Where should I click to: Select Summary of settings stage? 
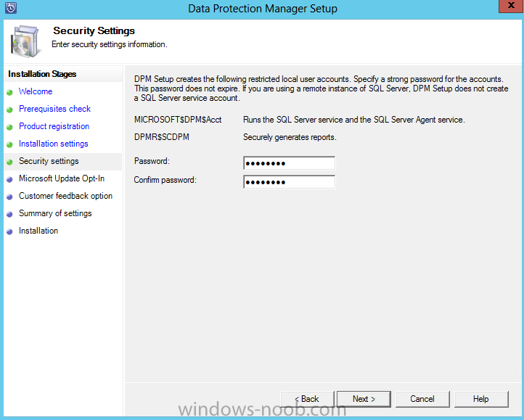point(55,213)
